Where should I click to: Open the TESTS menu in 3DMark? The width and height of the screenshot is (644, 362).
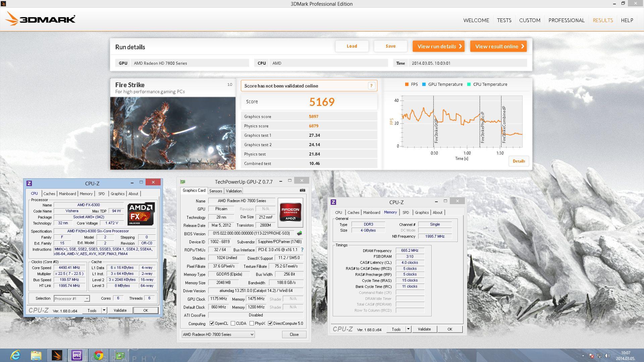tap(504, 20)
